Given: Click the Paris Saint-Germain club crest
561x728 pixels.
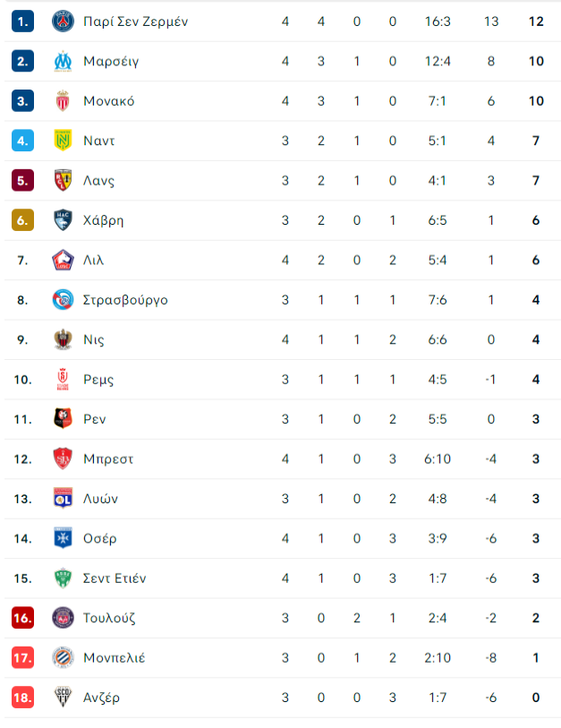Looking at the screenshot, I should 63,21.
